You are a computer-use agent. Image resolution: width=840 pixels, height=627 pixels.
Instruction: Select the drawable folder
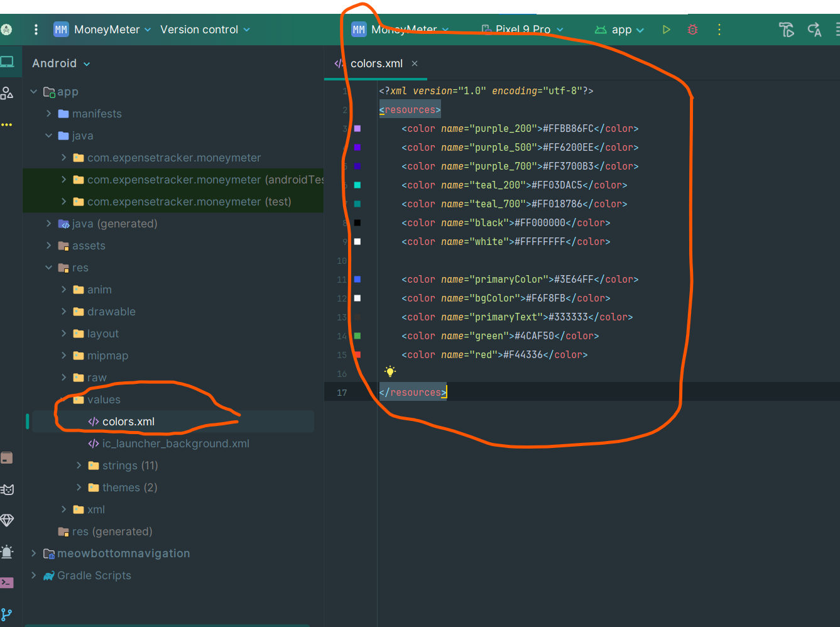point(111,312)
